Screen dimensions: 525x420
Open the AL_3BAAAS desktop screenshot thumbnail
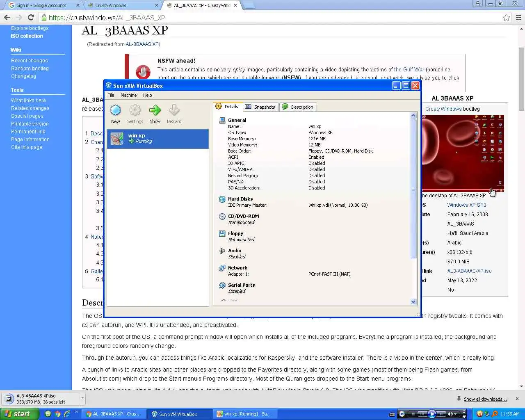point(463,153)
